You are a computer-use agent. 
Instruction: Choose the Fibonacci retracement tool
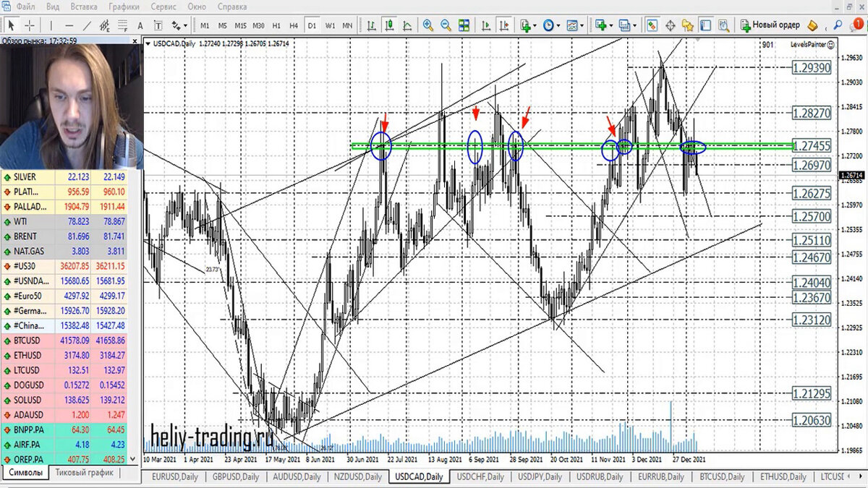[x=122, y=25]
